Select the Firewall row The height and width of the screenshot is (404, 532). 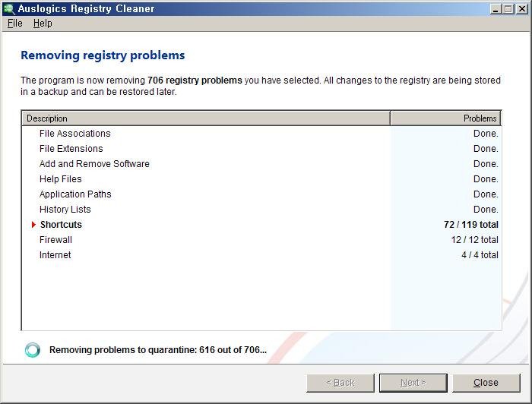click(x=261, y=240)
